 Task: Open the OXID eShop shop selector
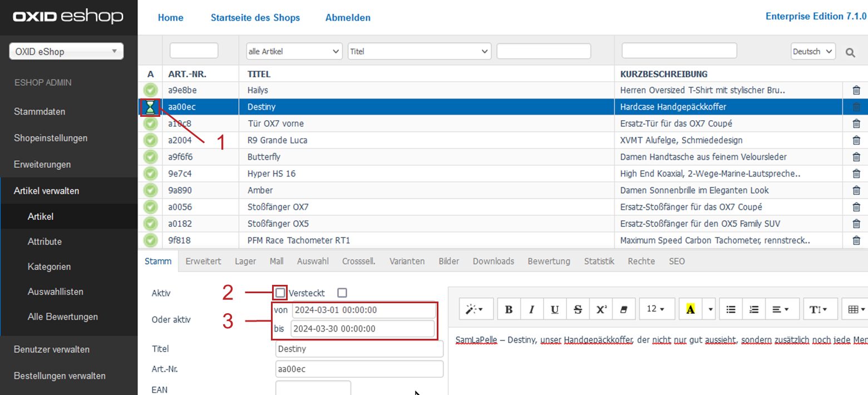(x=66, y=52)
